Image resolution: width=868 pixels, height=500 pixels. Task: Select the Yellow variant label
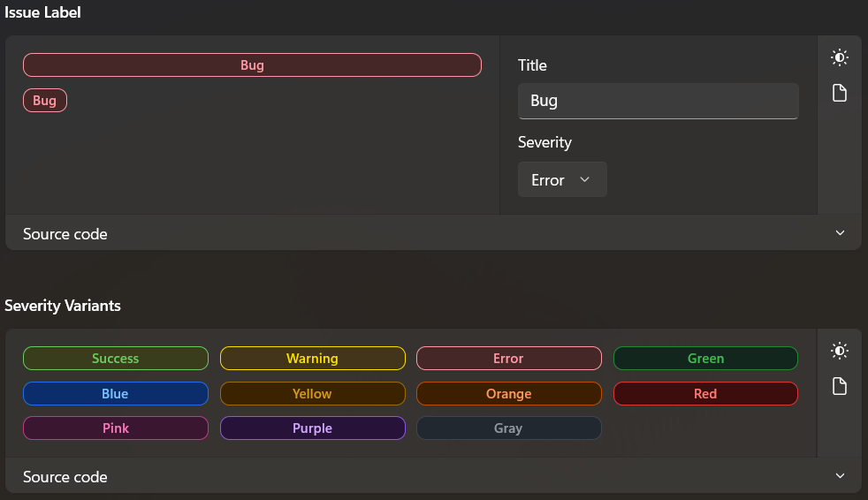(x=313, y=394)
